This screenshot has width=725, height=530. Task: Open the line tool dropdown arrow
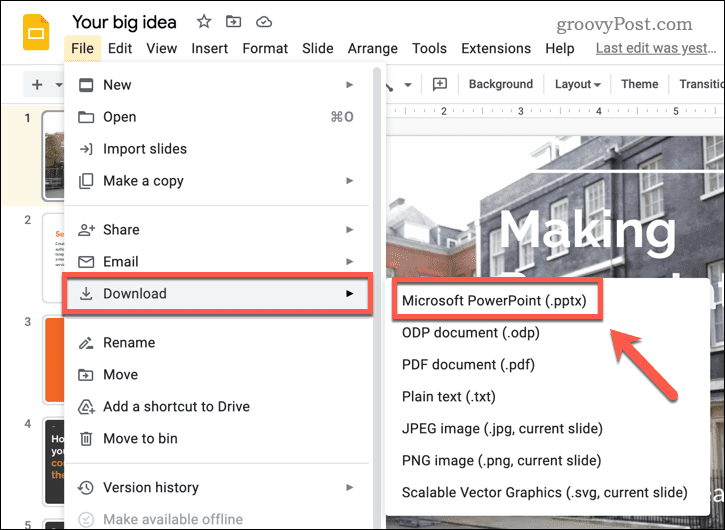point(407,85)
